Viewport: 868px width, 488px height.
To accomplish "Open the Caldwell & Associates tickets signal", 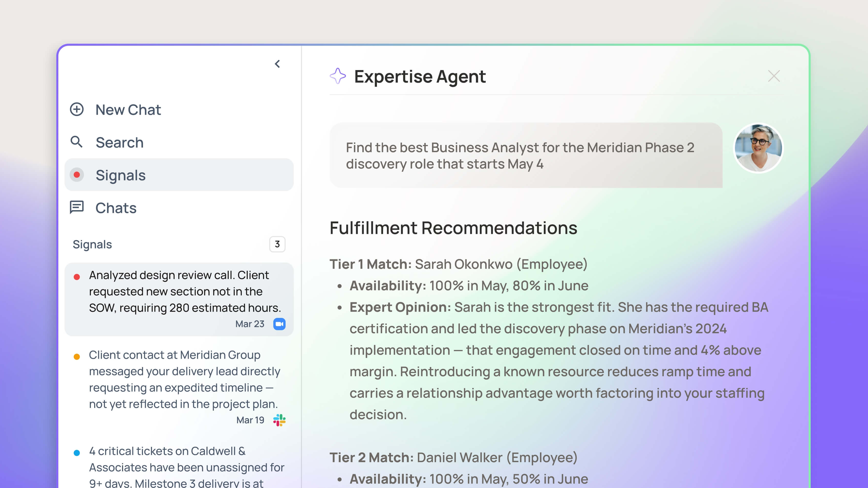I will pyautogui.click(x=179, y=467).
